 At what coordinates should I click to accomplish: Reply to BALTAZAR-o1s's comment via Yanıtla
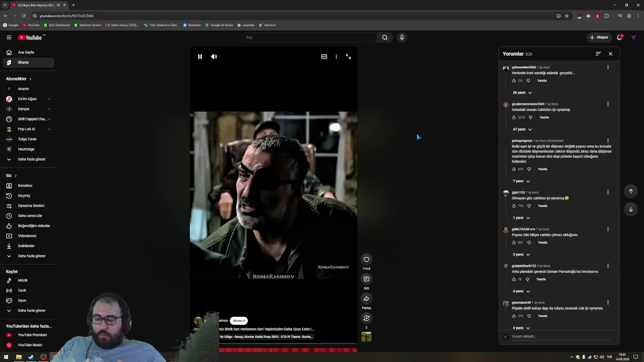pos(542,242)
